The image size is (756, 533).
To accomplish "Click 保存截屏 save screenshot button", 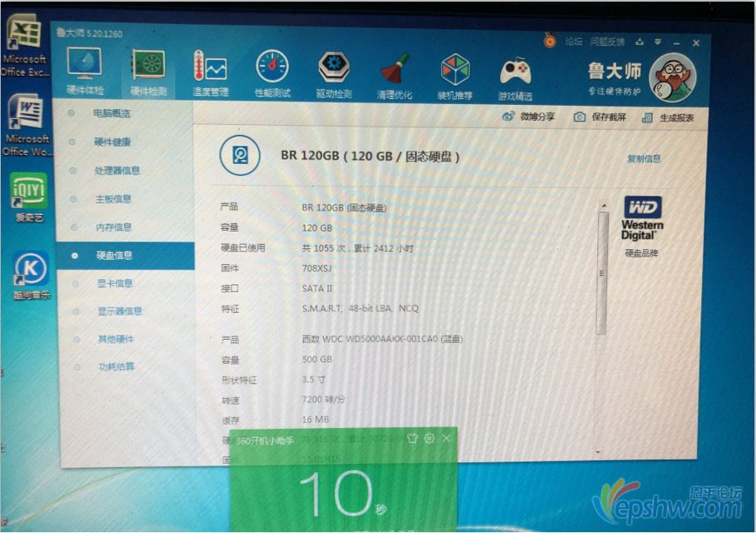I will pyautogui.click(x=599, y=117).
